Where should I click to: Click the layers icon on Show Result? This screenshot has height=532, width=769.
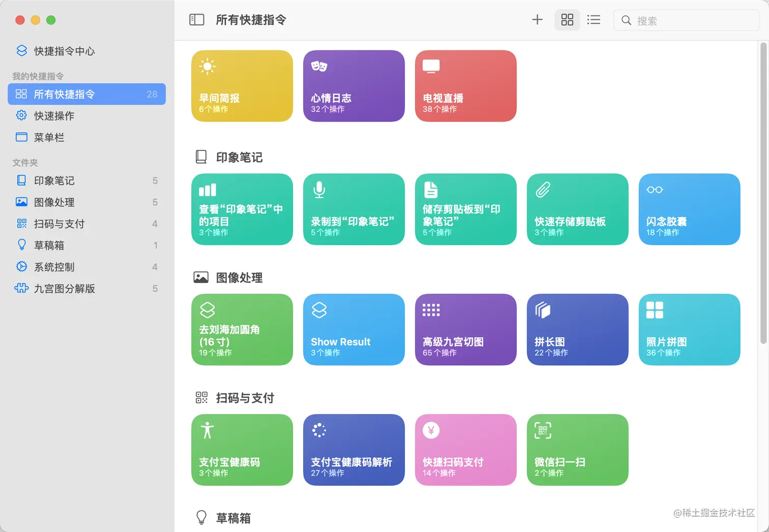(319, 310)
